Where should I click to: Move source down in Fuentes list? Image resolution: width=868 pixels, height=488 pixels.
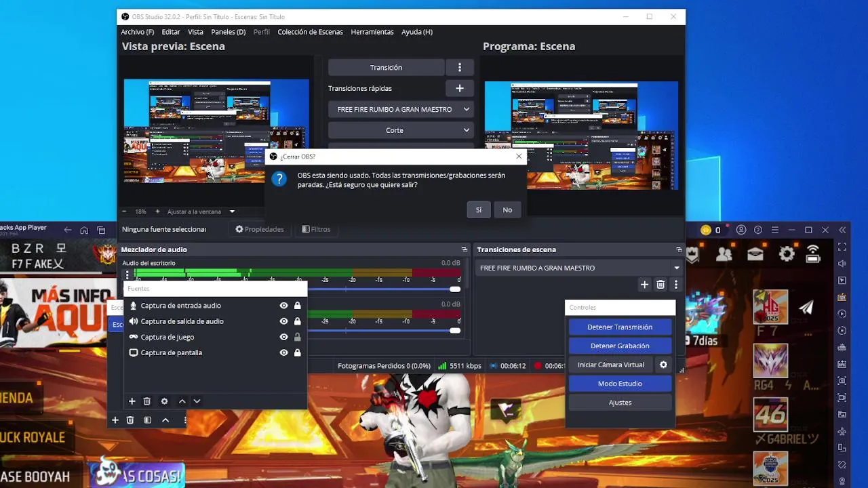click(x=197, y=401)
